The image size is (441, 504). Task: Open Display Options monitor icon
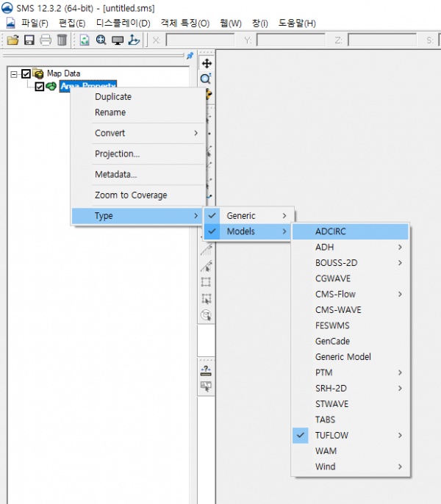[x=118, y=40]
